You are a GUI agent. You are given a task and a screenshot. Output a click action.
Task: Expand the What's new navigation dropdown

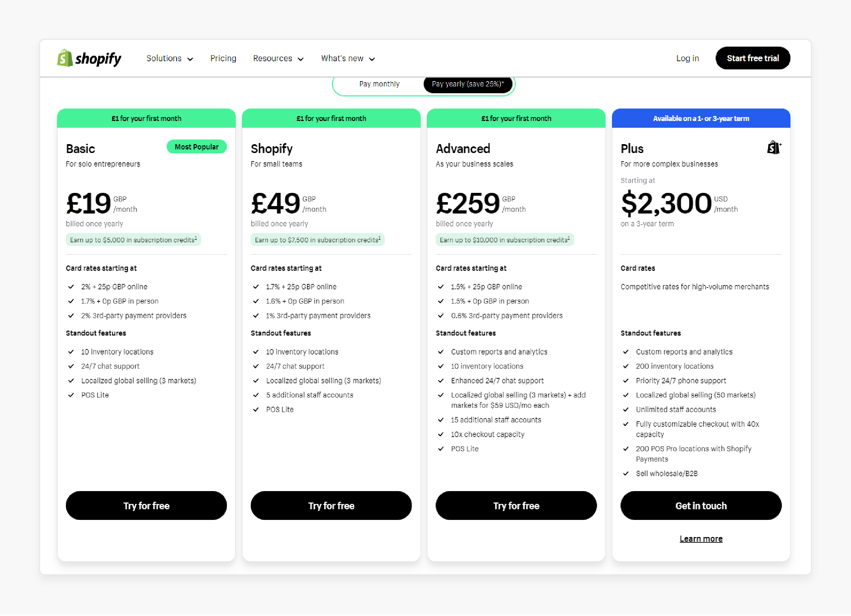pyautogui.click(x=348, y=59)
